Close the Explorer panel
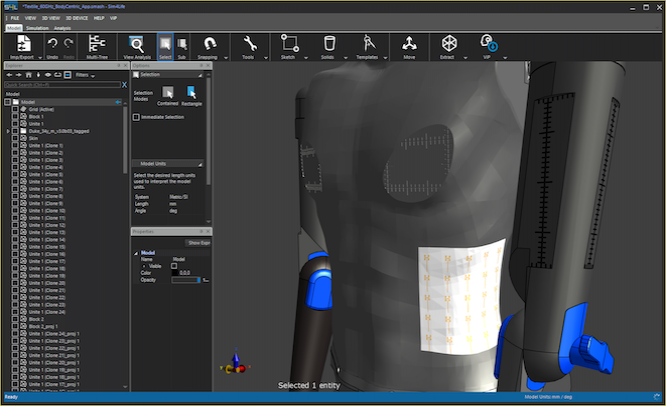This screenshot has width=666, height=406. [126, 65]
